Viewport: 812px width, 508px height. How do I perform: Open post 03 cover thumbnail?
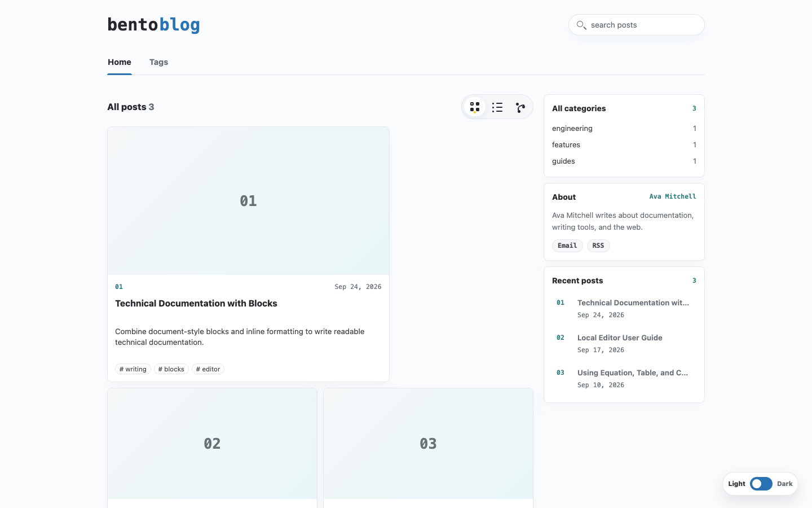[428, 444]
